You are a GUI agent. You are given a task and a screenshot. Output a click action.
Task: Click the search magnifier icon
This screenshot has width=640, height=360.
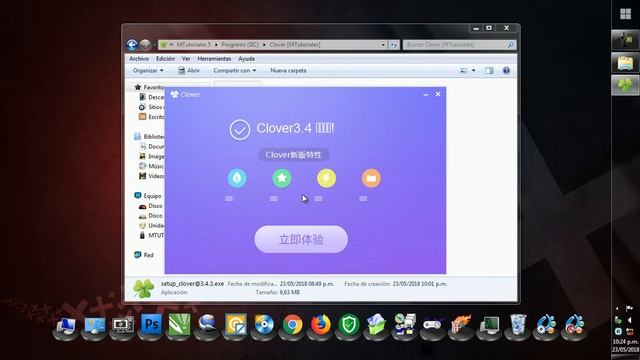coord(511,45)
